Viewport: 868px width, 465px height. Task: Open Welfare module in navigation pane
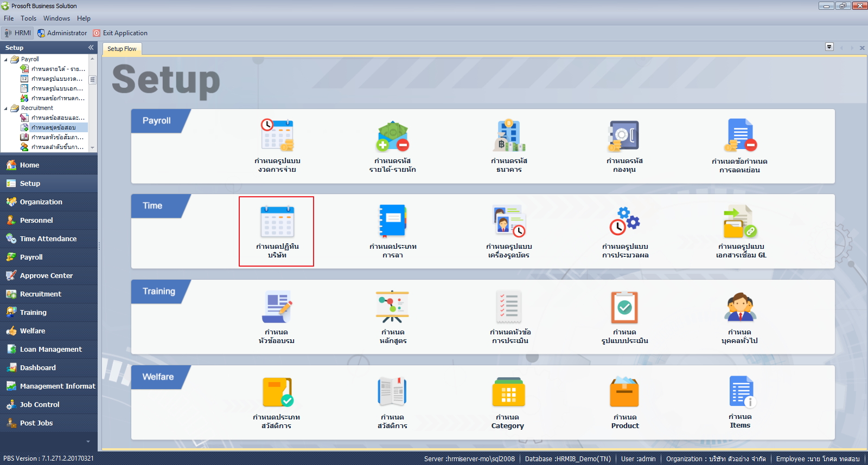click(x=49, y=331)
